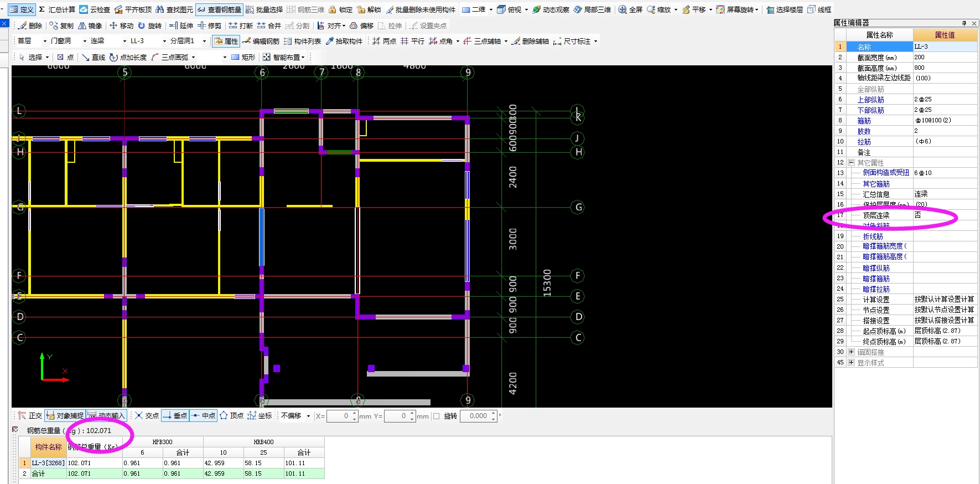Toggle 交点 intersection snap
Image resolution: width=980 pixels, height=484 pixels.
click(147, 415)
